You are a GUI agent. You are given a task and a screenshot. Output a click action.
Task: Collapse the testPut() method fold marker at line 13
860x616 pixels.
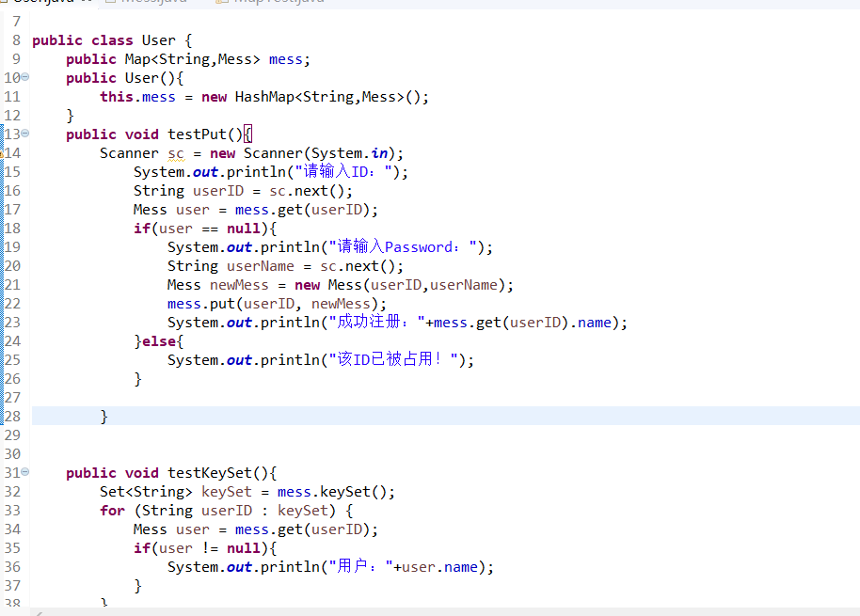point(25,134)
